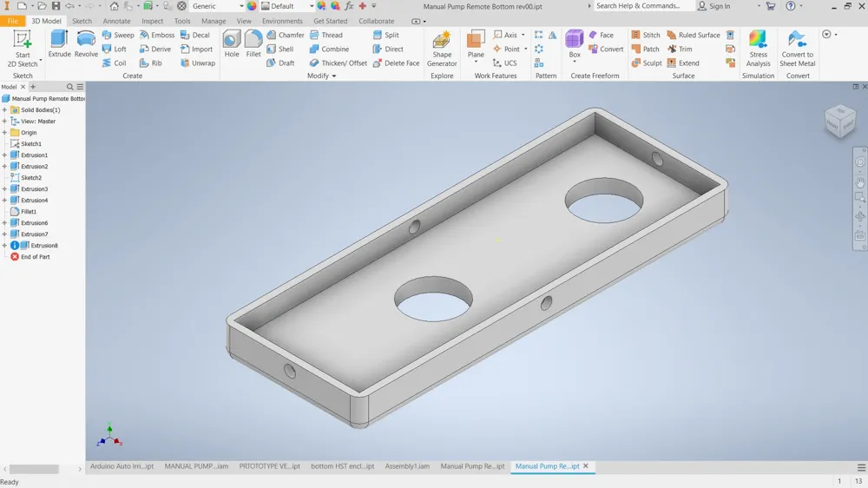The image size is (868, 488).
Task: Select the Extrude tool
Action: (59, 44)
